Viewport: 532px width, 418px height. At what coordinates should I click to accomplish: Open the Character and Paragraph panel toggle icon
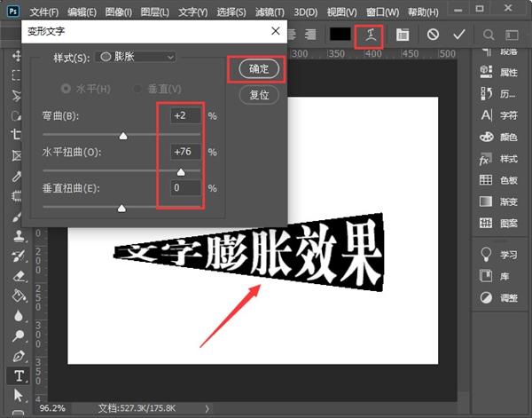402,35
